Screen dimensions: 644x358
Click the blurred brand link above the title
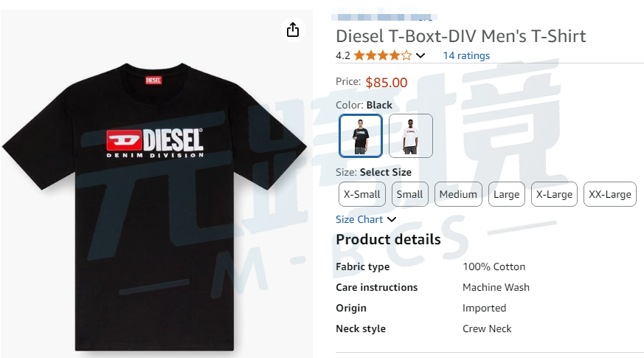384,15
